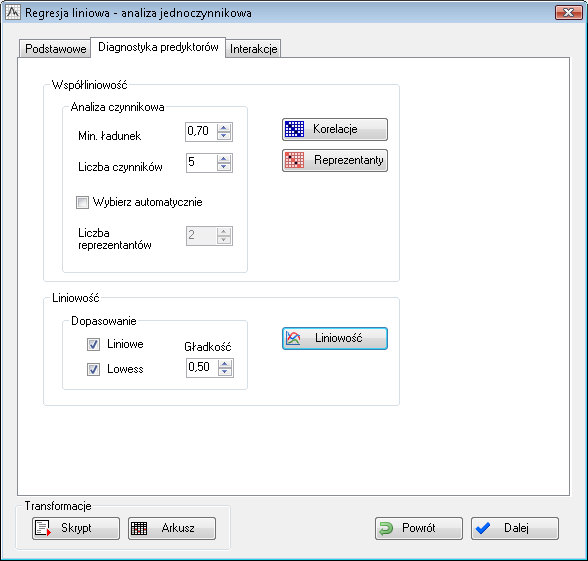Go back with the Powrót button
Viewport: 588px width, 561px height.
[418, 528]
